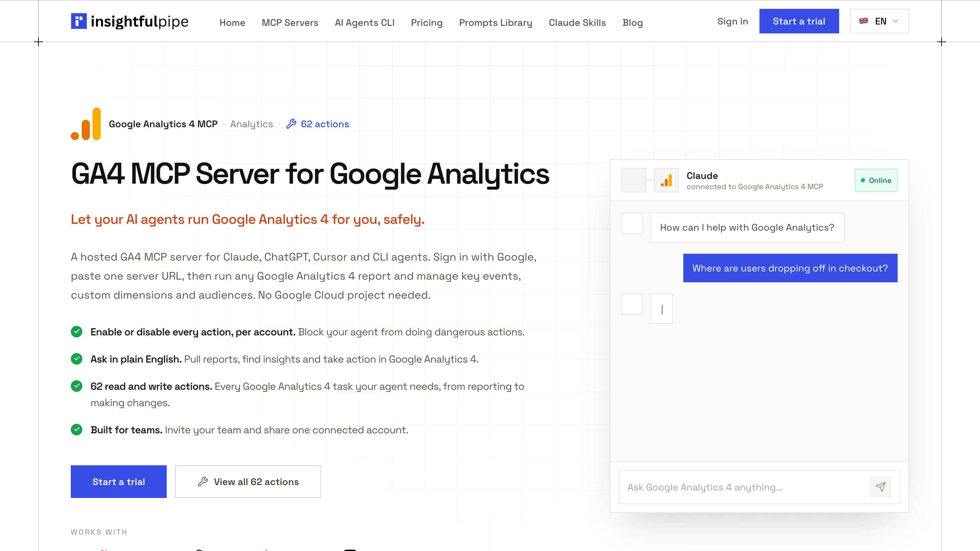Image resolution: width=980 pixels, height=551 pixels.
Task: Click View all 62 actions button
Action: (x=248, y=482)
